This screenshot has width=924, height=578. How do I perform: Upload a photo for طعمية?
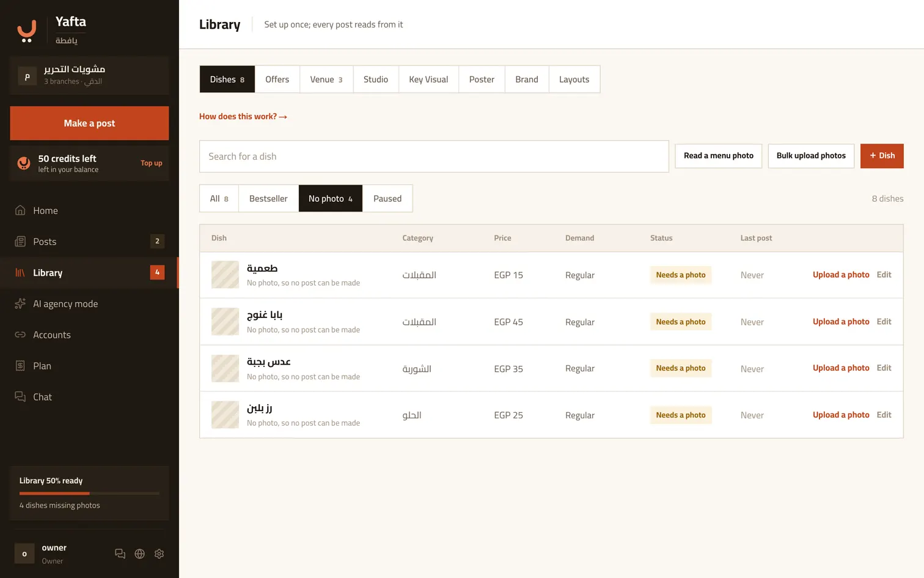point(841,275)
